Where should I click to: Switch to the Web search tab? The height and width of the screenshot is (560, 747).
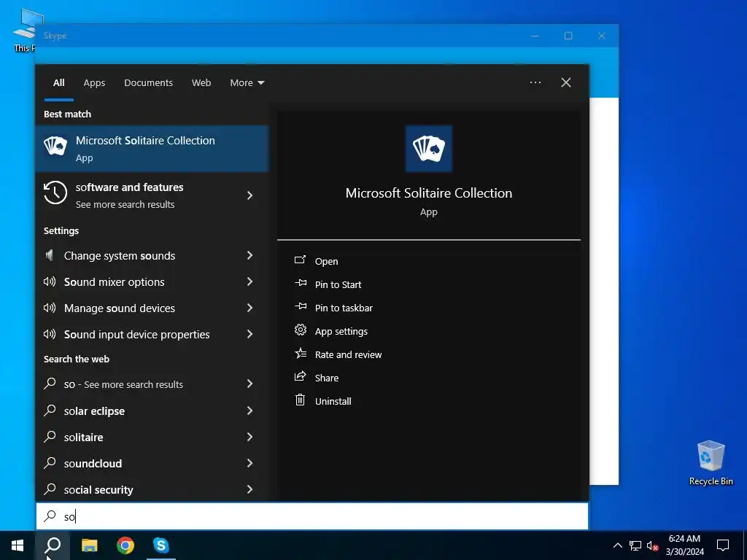coord(201,83)
